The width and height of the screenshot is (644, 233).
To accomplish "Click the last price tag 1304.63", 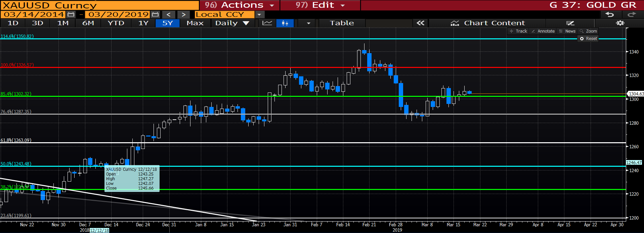I will pyautogui.click(x=636, y=94).
